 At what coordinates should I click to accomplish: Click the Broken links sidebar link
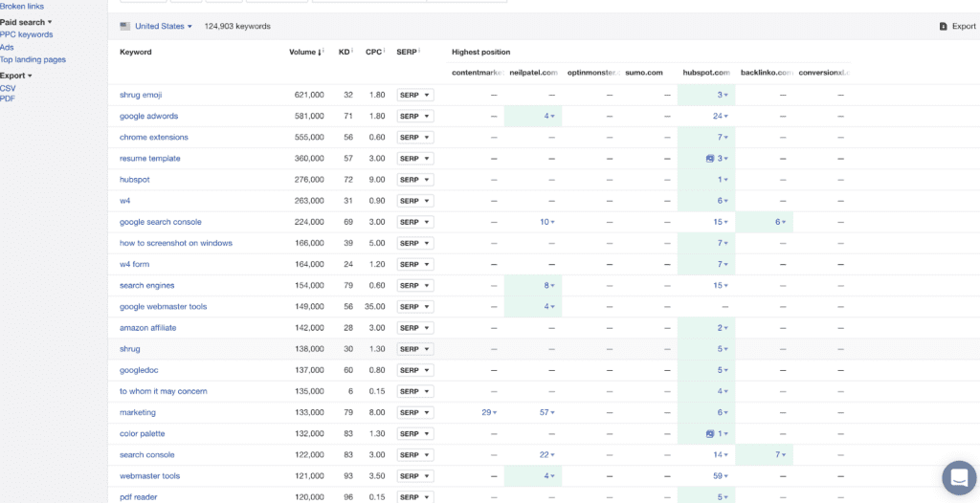22,7
